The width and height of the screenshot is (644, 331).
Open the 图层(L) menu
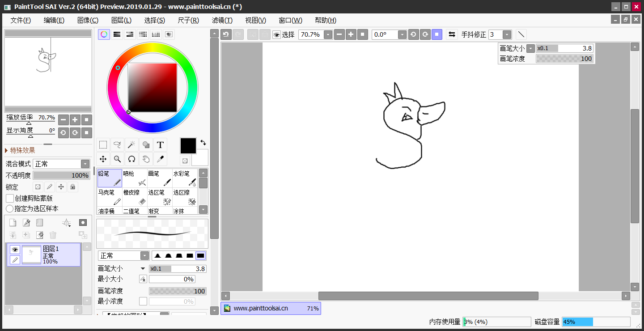point(121,20)
